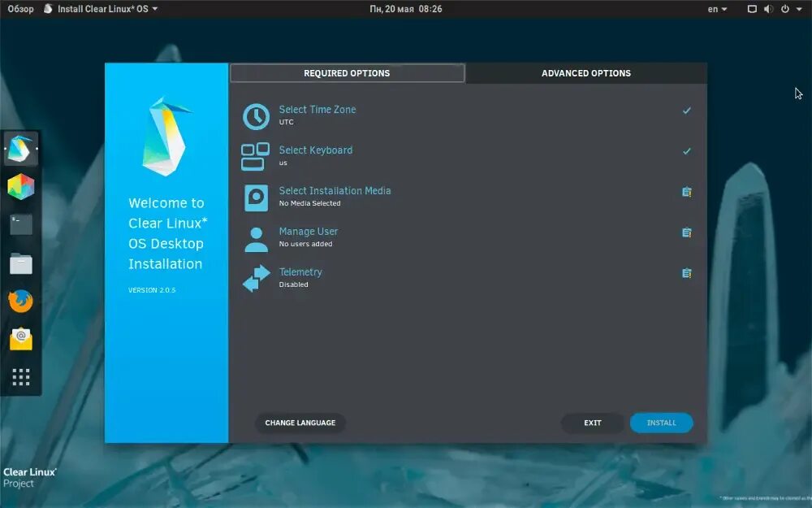Image resolution: width=812 pixels, height=508 pixels.
Task: Click the Change Language button
Action: point(300,423)
